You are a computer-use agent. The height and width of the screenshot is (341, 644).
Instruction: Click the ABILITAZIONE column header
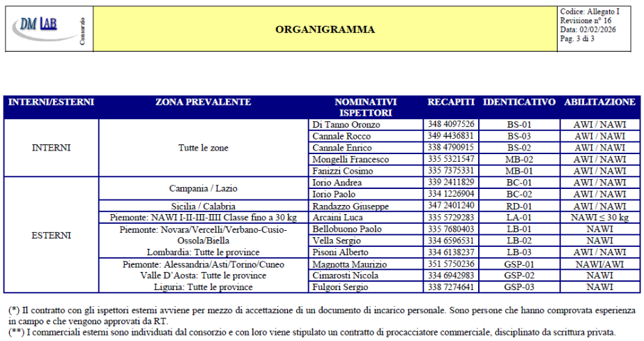coord(599,103)
